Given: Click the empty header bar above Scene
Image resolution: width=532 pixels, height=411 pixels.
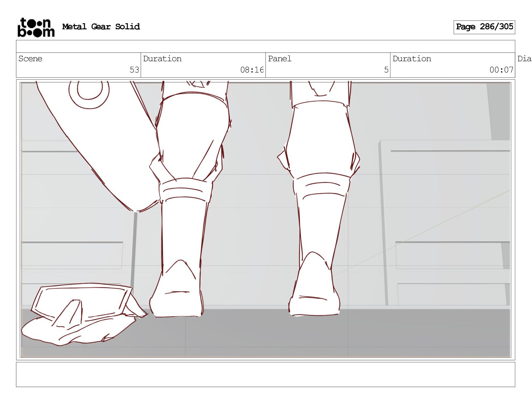Looking at the screenshot, I should pos(265,46).
